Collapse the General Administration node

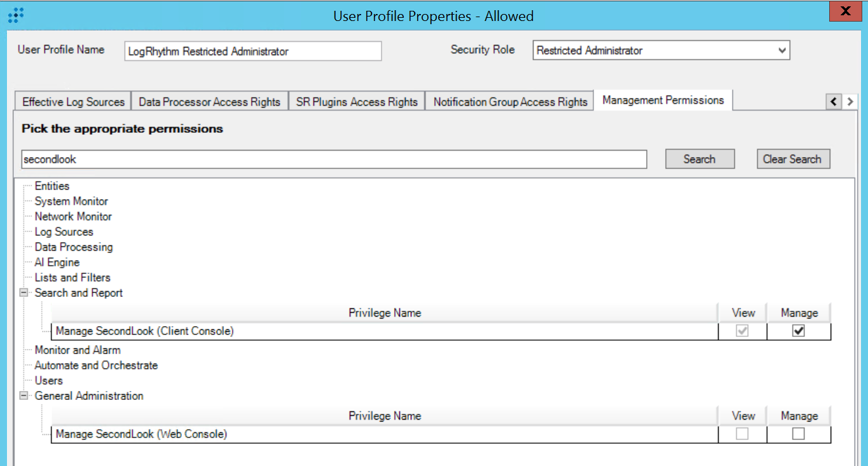tap(25, 396)
